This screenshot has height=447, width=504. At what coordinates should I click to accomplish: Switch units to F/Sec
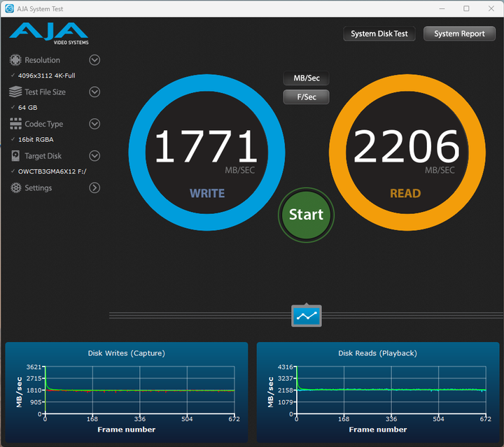pos(306,97)
